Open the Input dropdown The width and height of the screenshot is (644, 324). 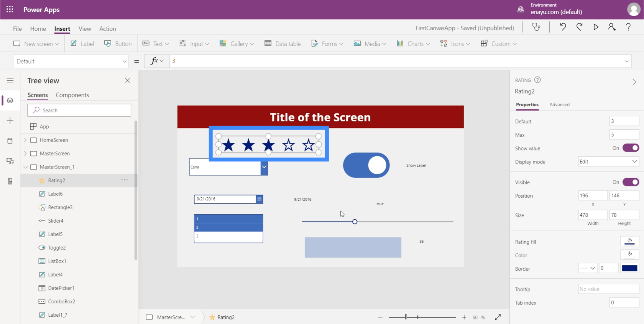194,44
